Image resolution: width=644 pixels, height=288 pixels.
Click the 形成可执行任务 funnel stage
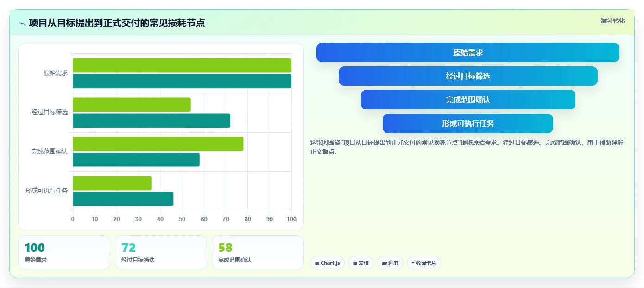coord(468,123)
